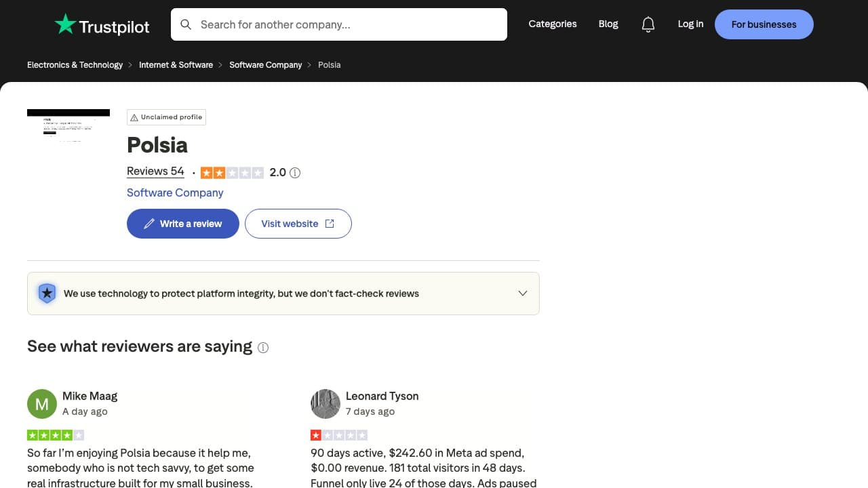Click the external link icon in Visit website

pyautogui.click(x=330, y=224)
